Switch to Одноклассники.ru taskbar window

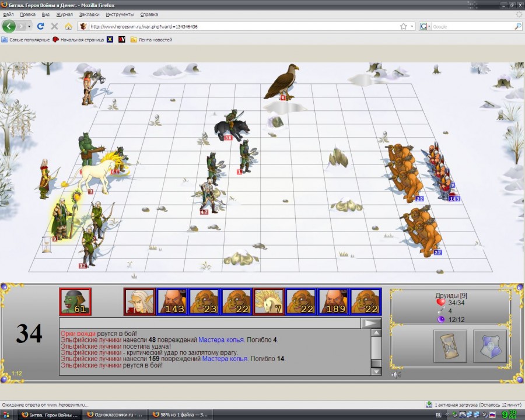pyautogui.click(x=114, y=415)
